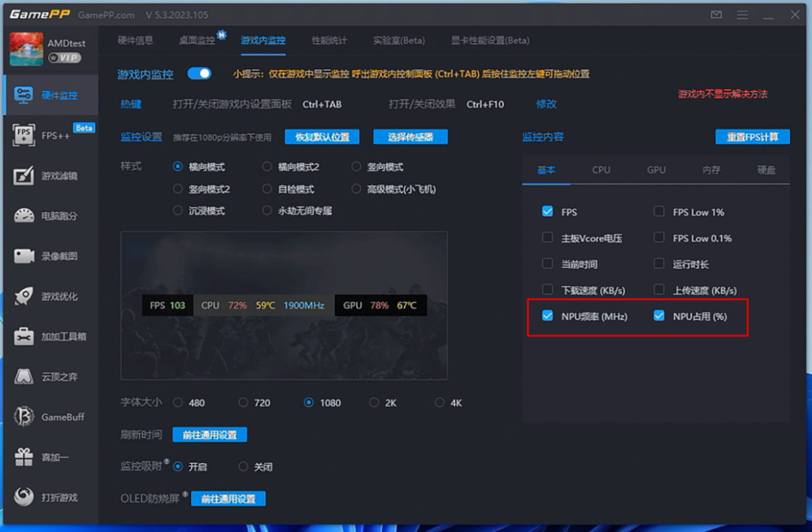Click 前往通用设置 next to 刷新时间

(210, 434)
